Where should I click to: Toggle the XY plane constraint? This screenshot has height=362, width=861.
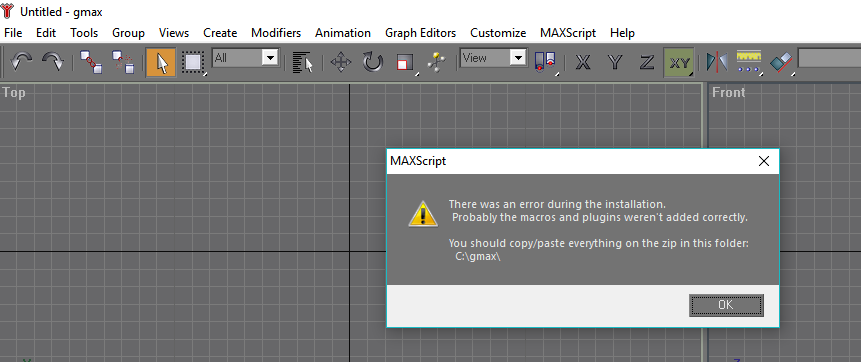[x=679, y=62]
